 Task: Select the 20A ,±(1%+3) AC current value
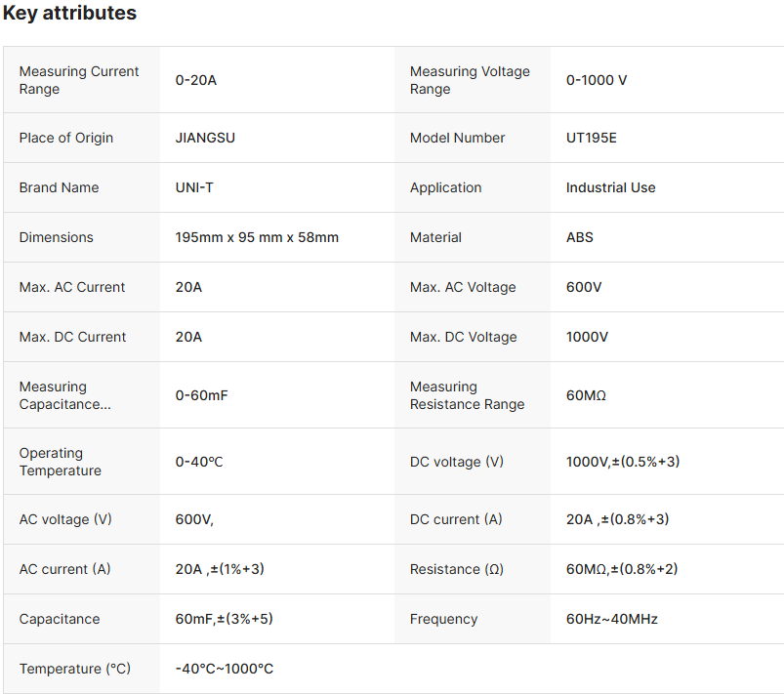point(220,569)
